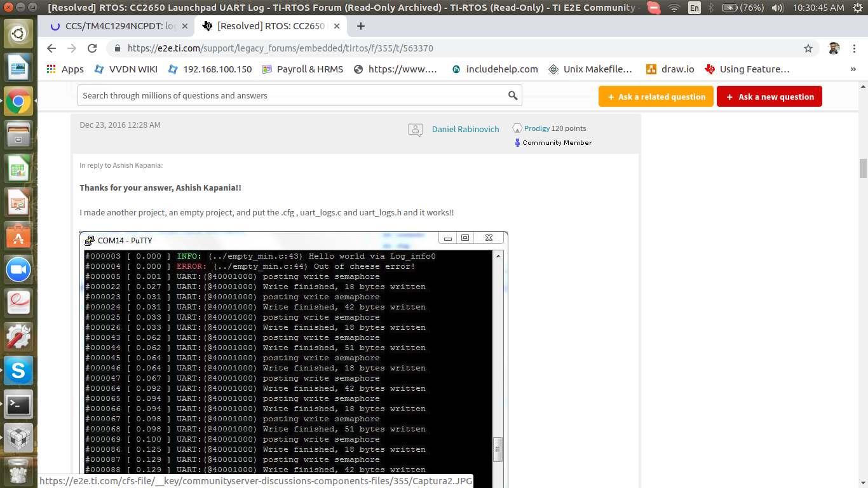
Task: Open the Using Feature bookmark
Action: [x=747, y=69]
